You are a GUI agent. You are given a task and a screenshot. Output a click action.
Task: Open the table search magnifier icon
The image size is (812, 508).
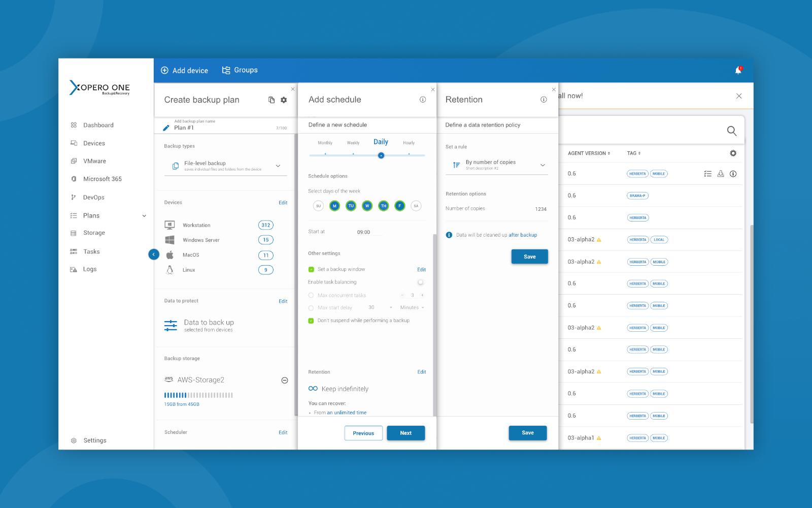click(x=731, y=131)
